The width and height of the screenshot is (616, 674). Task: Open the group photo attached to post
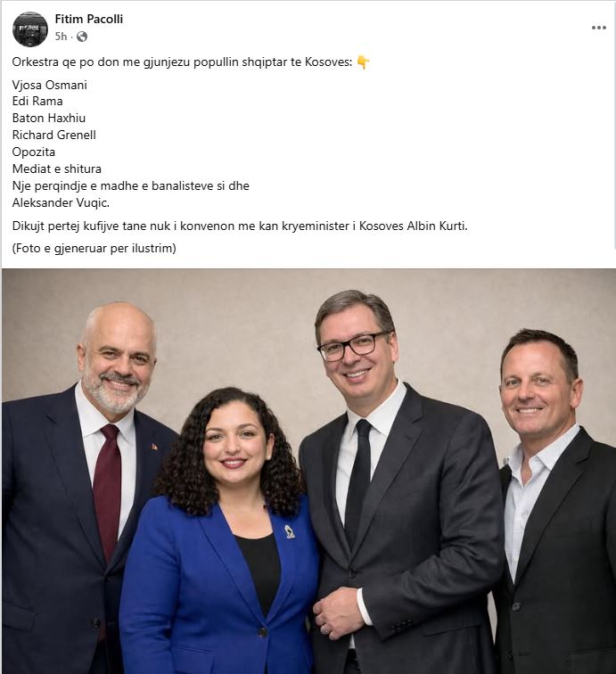308,471
